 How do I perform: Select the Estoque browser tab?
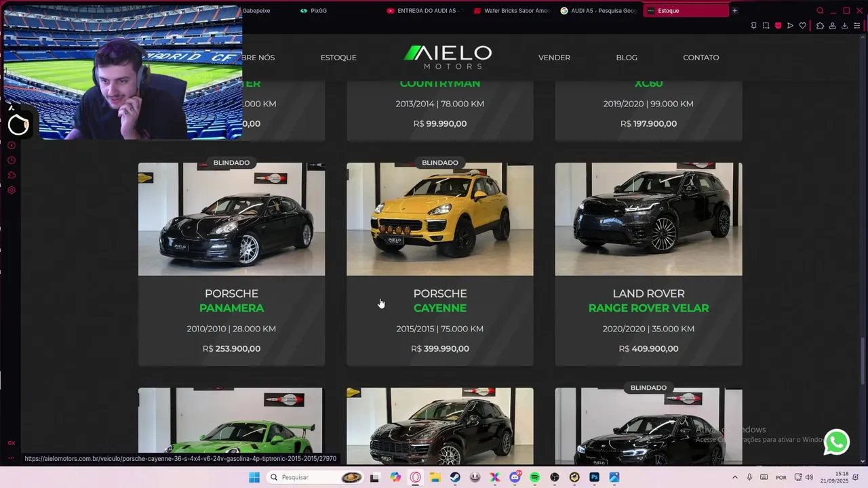[x=686, y=10]
